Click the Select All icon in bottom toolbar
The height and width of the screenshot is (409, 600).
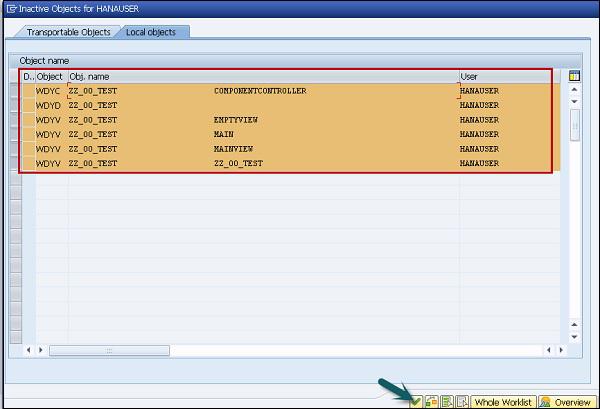[446, 401]
